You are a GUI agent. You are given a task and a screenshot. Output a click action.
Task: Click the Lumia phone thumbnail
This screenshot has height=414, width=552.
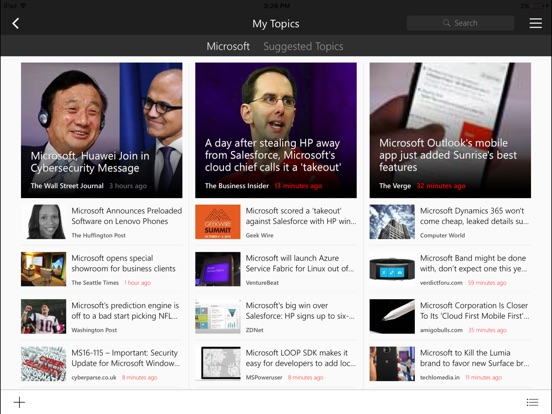pos(392,364)
